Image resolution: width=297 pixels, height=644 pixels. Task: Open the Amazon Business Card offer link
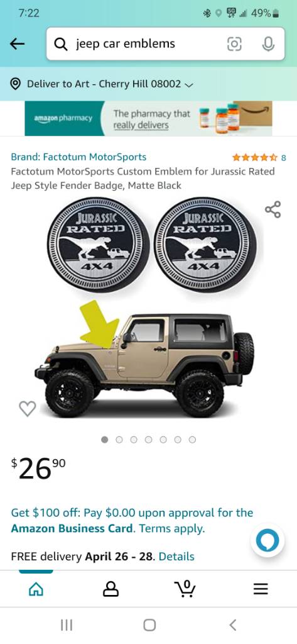[72, 528]
